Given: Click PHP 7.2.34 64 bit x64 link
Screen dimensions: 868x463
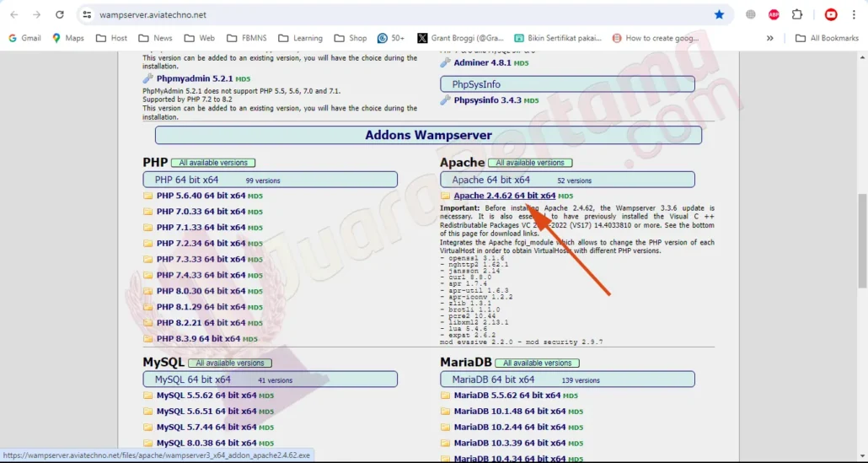Looking at the screenshot, I should [201, 243].
